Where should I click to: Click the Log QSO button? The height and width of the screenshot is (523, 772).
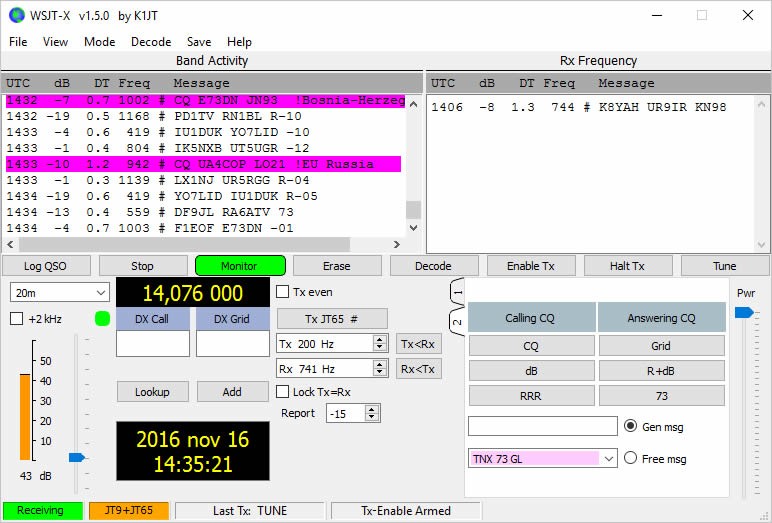[x=46, y=266]
